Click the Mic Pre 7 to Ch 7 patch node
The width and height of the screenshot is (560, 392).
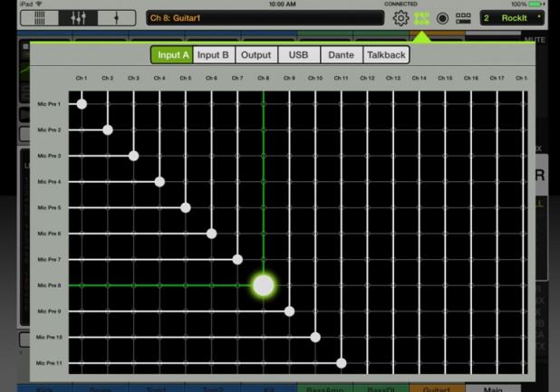(237, 259)
